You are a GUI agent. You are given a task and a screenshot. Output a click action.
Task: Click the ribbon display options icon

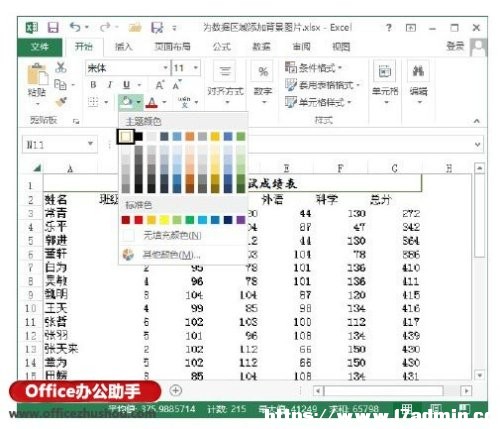(411, 28)
